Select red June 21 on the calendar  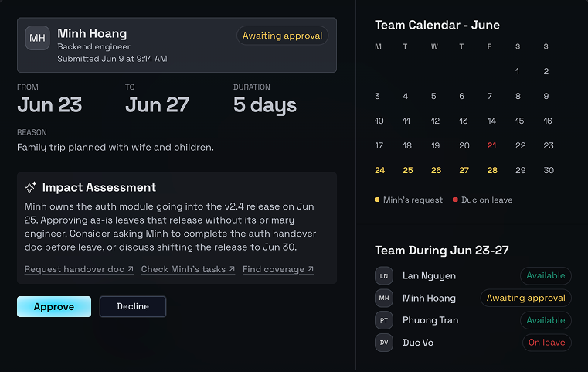[491, 145]
